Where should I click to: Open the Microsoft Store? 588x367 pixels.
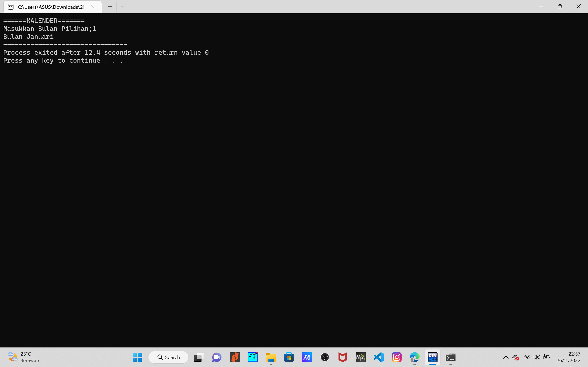pos(289,357)
